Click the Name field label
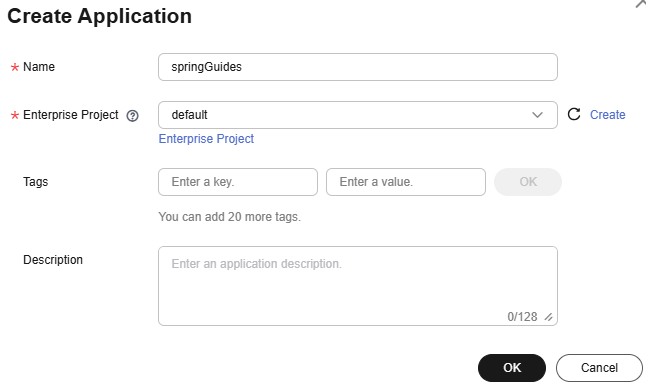646x389 pixels. tap(39, 67)
